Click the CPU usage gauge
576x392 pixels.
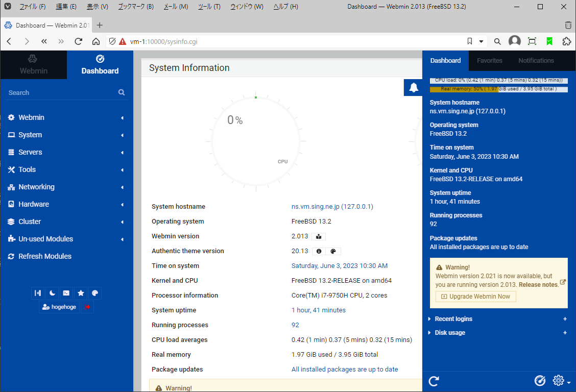coord(256,141)
